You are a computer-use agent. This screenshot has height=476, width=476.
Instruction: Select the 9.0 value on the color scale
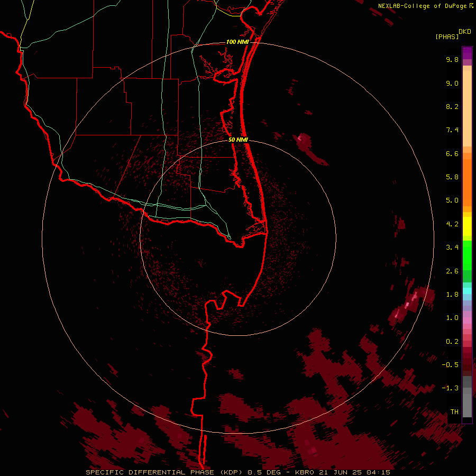(452, 83)
